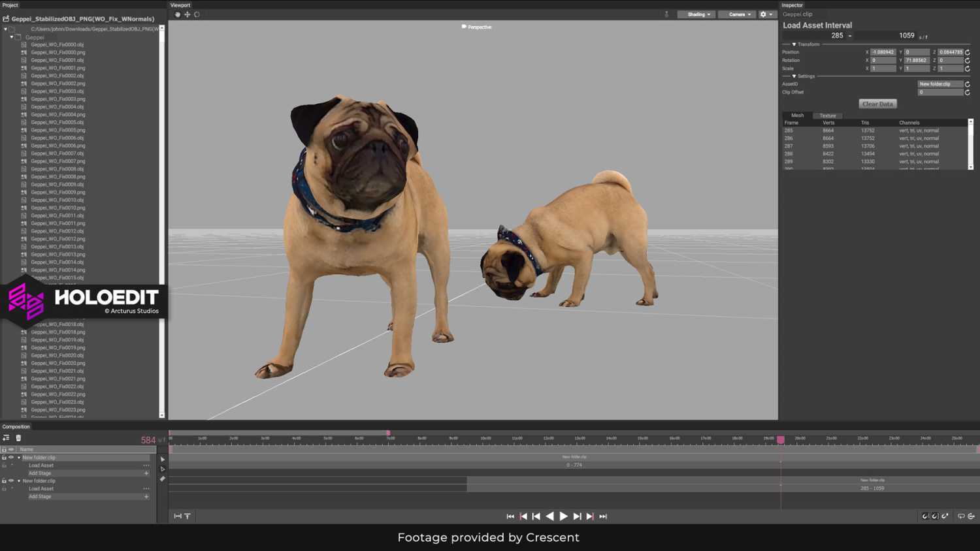Select the Mesh tab
980x551 pixels.
click(x=798, y=116)
